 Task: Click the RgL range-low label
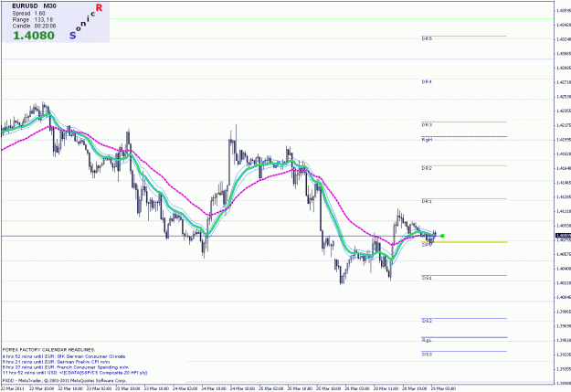click(x=427, y=340)
